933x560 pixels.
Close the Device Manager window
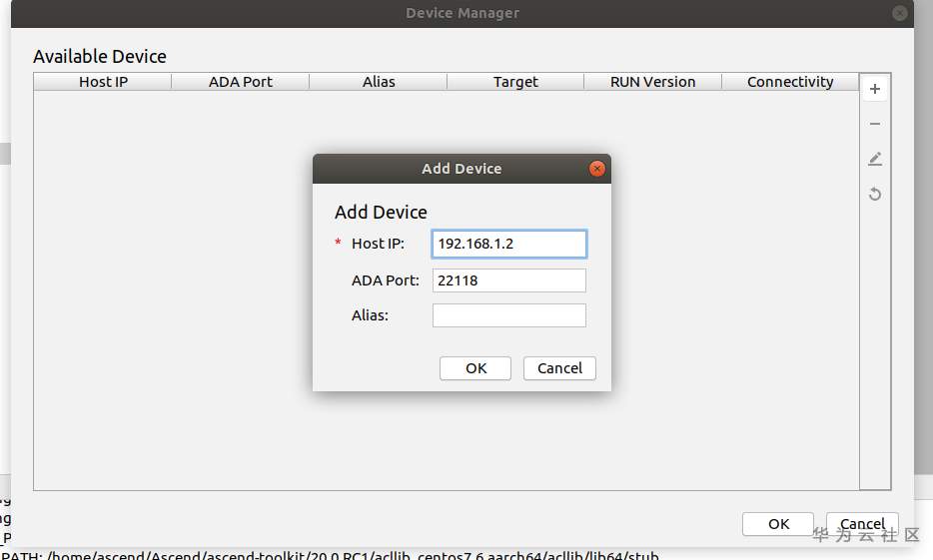[900, 13]
